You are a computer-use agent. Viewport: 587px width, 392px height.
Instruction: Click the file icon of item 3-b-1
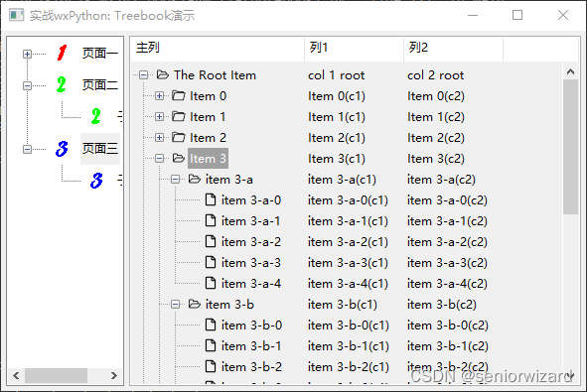211,345
